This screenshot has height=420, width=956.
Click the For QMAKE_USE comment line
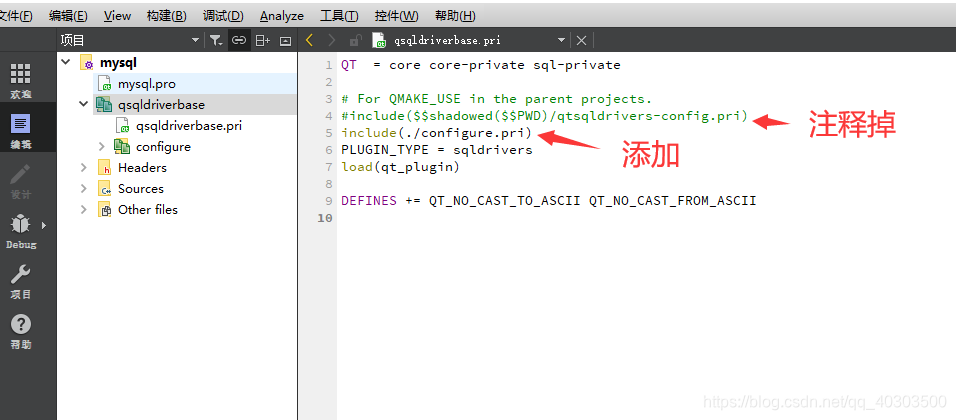click(x=496, y=99)
